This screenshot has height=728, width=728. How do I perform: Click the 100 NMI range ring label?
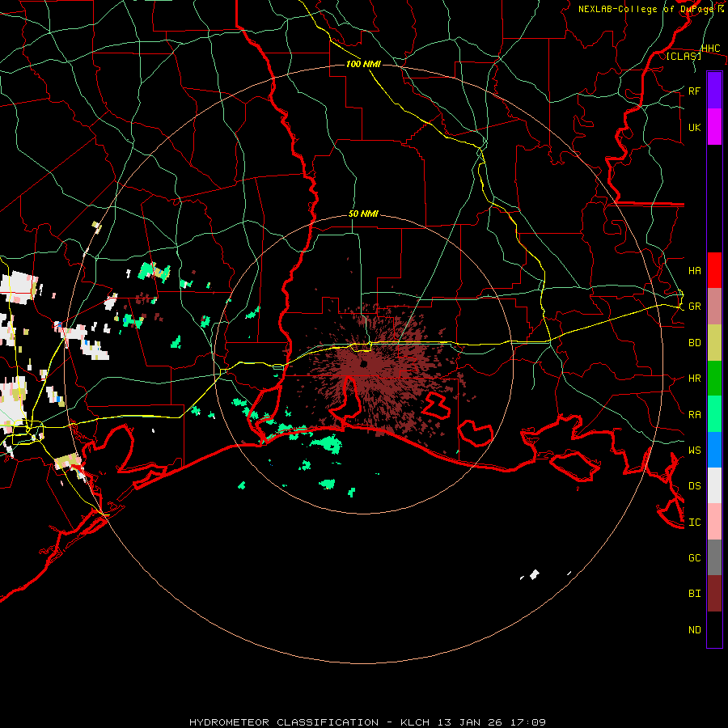pyautogui.click(x=363, y=64)
